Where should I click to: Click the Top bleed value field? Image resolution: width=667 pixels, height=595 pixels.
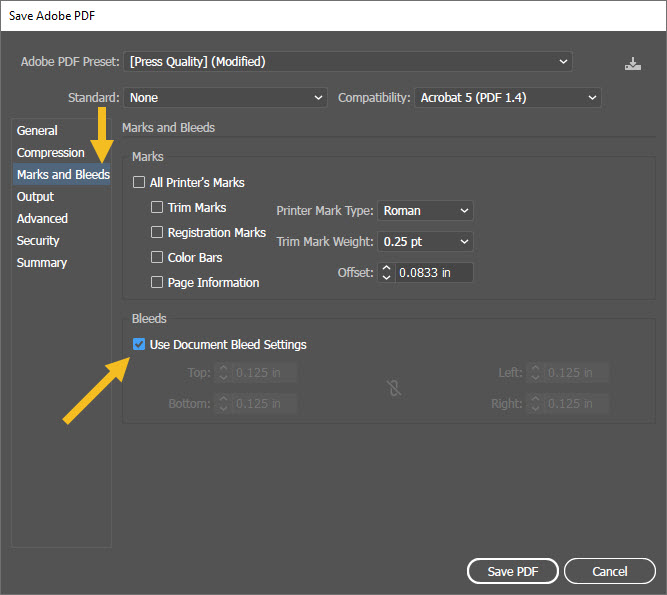coord(265,373)
